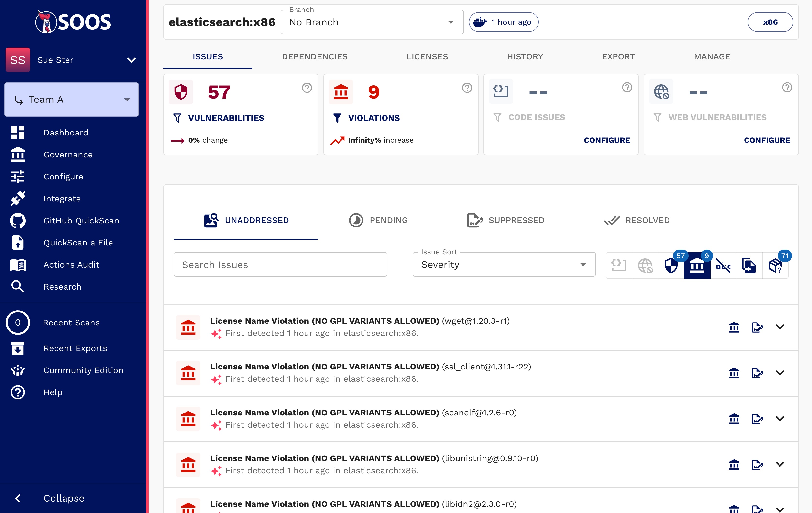
Task: Suppress the scanelf license violation
Action: point(757,419)
